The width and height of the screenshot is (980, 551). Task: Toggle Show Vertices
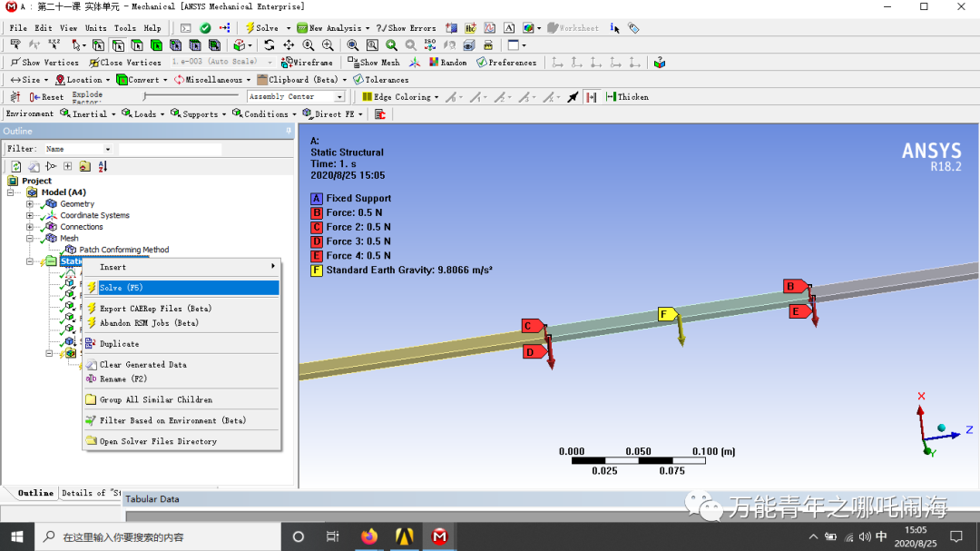coord(44,63)
